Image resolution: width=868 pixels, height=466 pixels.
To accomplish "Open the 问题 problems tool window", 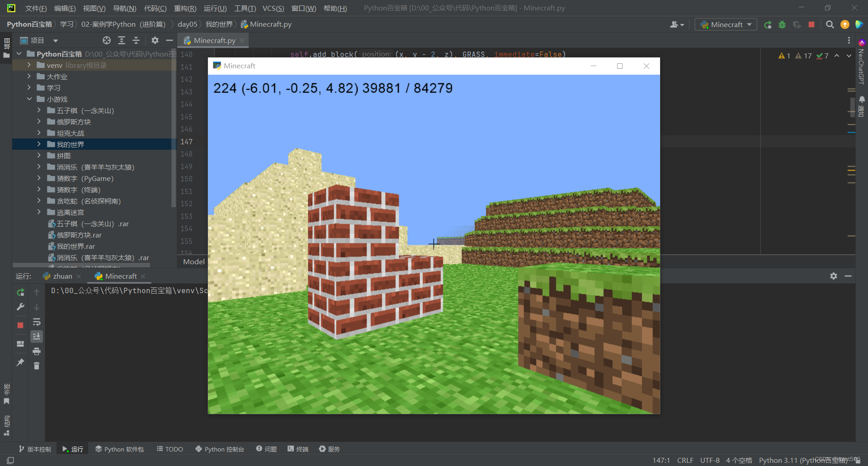I will click(x=266, y=449).
